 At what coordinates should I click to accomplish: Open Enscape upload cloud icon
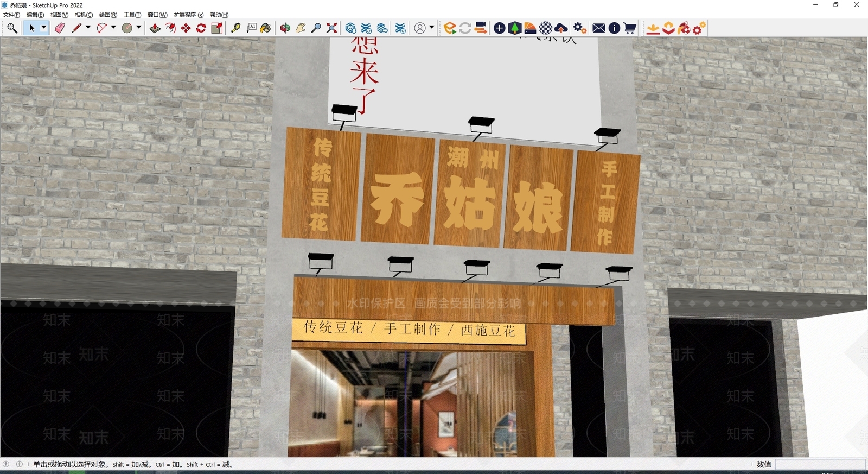pos(561,28)
